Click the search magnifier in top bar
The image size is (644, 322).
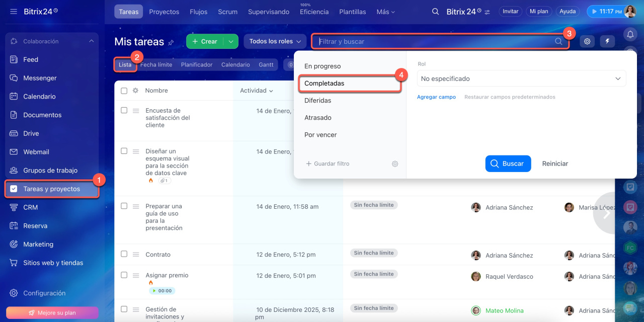(436, 12)
